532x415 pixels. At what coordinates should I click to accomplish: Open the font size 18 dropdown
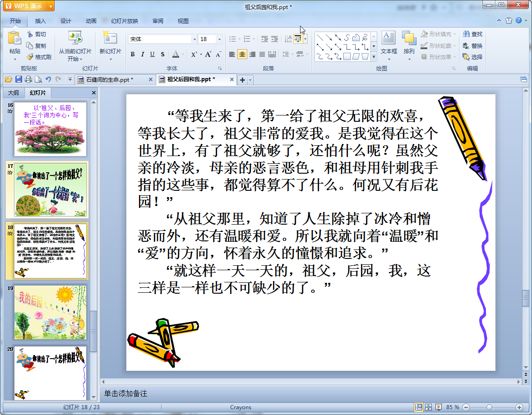219,39
